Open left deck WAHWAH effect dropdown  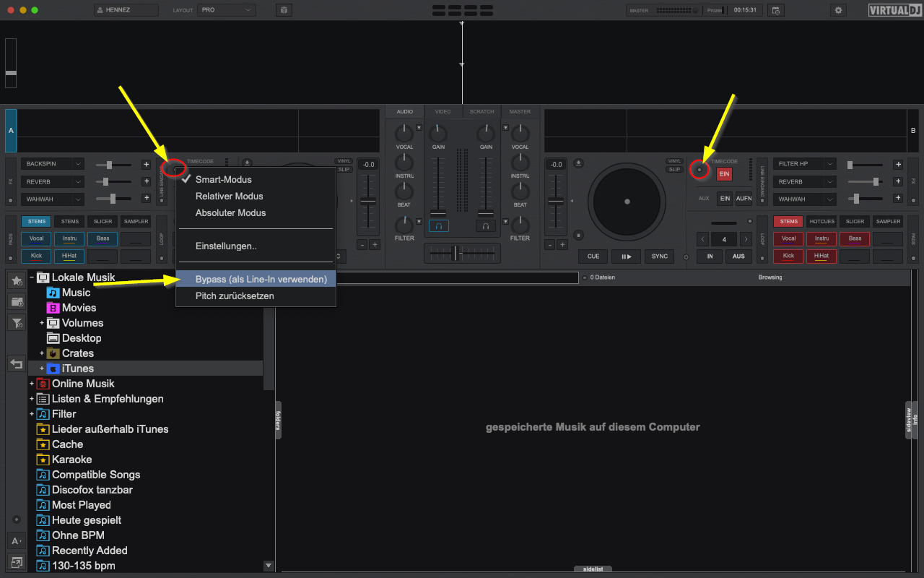pos(52,199)
